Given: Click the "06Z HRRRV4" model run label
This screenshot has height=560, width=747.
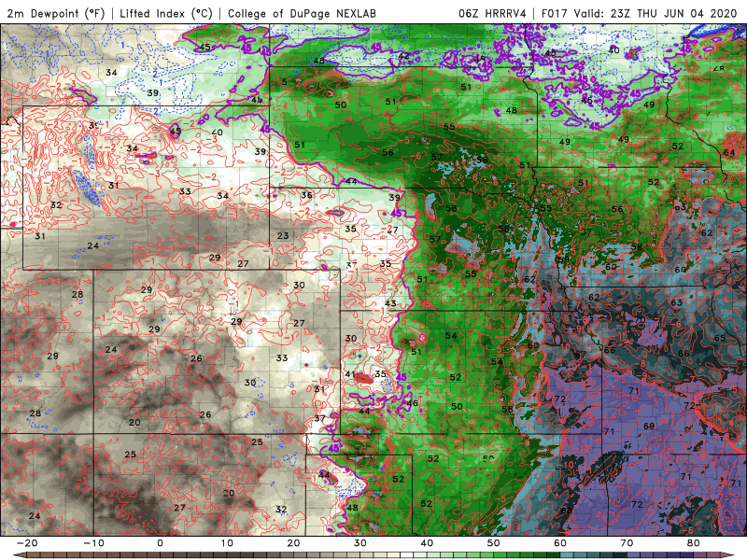Looking at the screenshot, I should [492, 13].
